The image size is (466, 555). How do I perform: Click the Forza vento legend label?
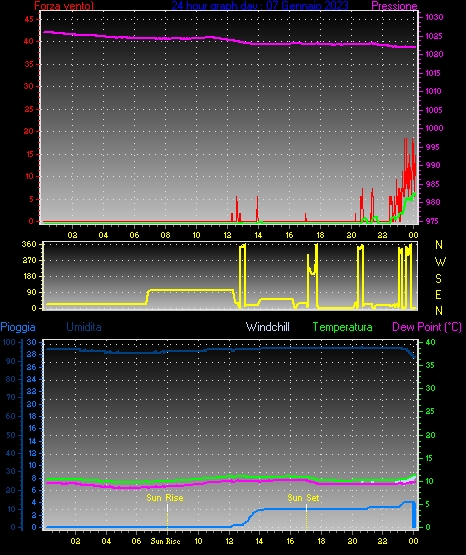[x=64, y=5]
